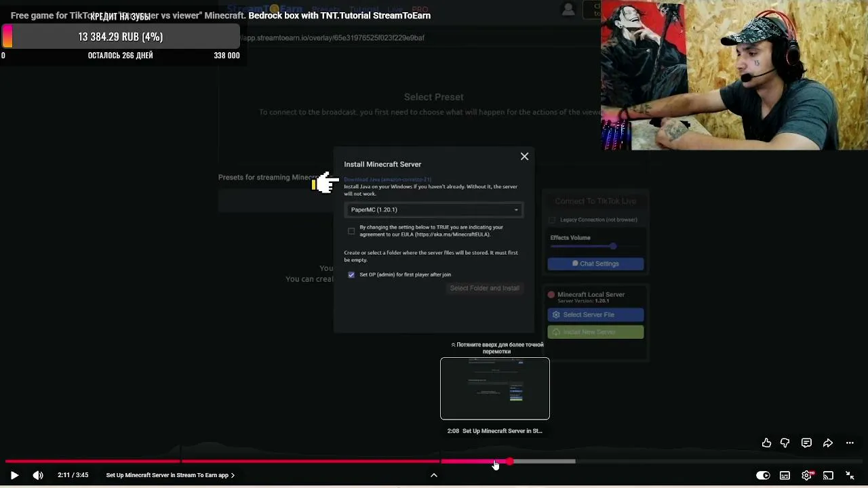This screenshot has width=868, height=488.
Task: Click the Select Folder and Install button
Action: pyautogui.click(x=484, y=288)
